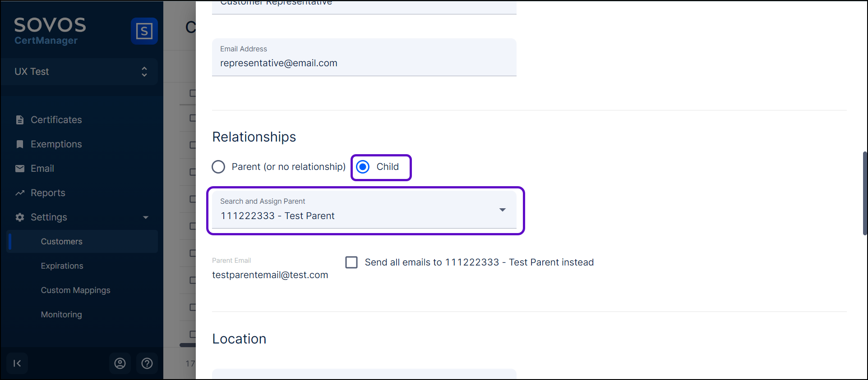The height and width of the screenshot is (380, 868).
Task: Open the user account profile icon
Action: pyautogui.click(x=120, y=363)
